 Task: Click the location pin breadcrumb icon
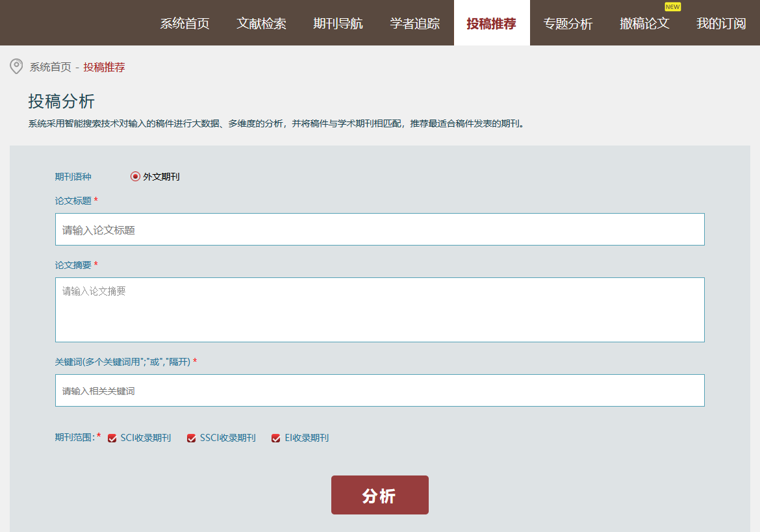pos(16,66)
